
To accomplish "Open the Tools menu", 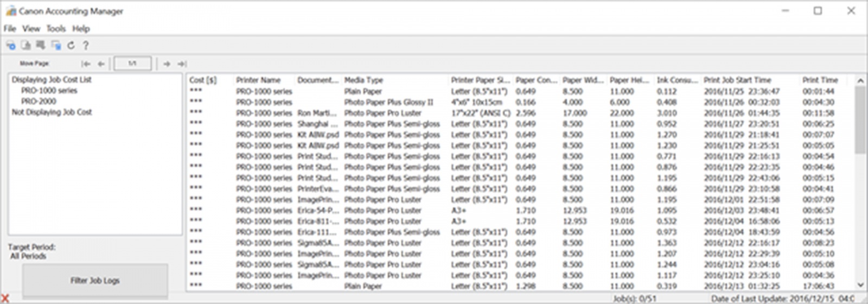I will [x=56, y=28].
